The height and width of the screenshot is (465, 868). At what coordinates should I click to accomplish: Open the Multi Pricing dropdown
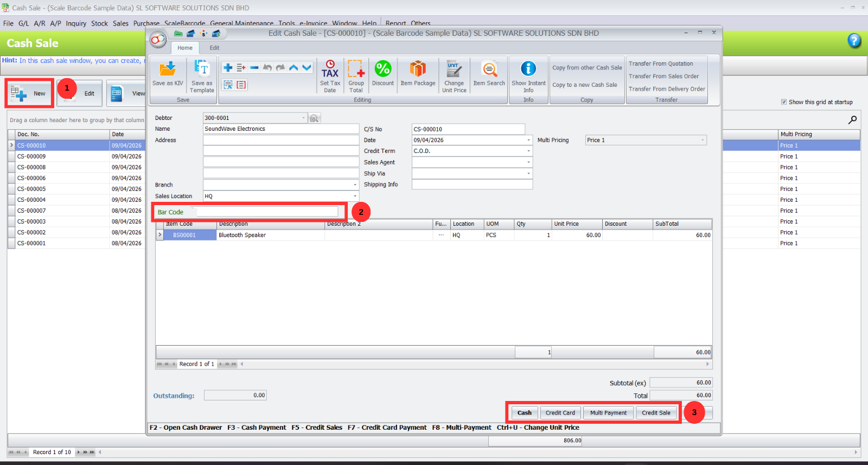[x=703, y=140]
